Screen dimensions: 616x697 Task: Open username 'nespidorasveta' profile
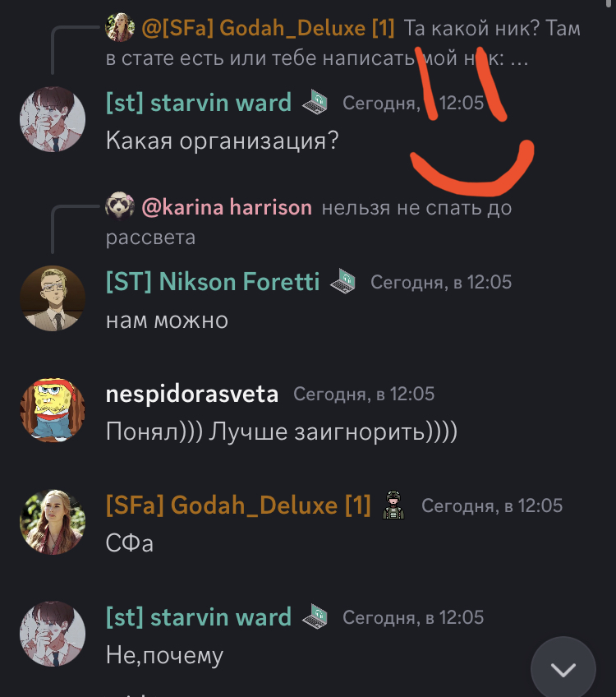[192, 394]
